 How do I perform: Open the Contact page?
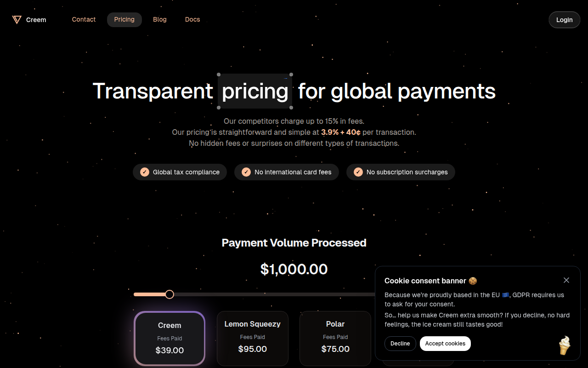(84, 19)
